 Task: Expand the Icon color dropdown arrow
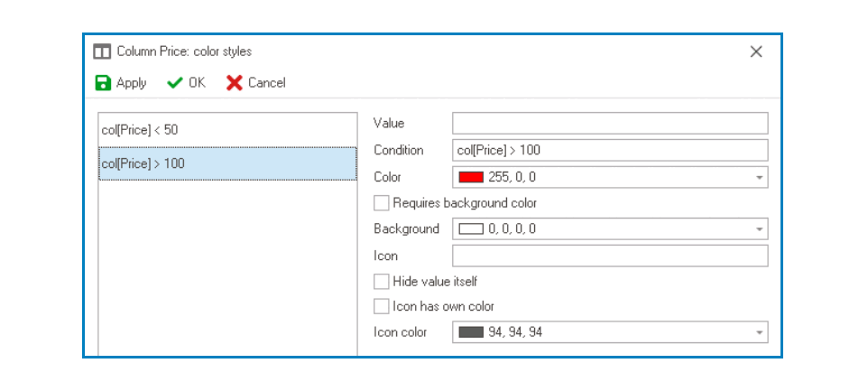tap(760, 332)
